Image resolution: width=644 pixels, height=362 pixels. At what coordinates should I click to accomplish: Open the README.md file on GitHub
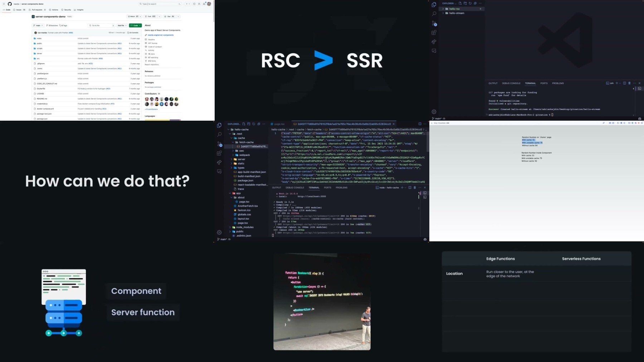pyautogui.click(x=42, y=99)
